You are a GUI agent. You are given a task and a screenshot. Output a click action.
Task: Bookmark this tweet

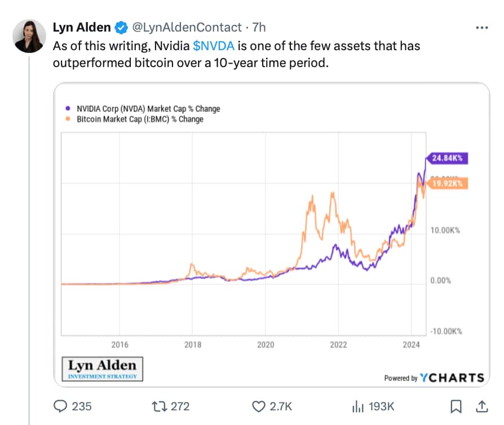click(457, 406)
